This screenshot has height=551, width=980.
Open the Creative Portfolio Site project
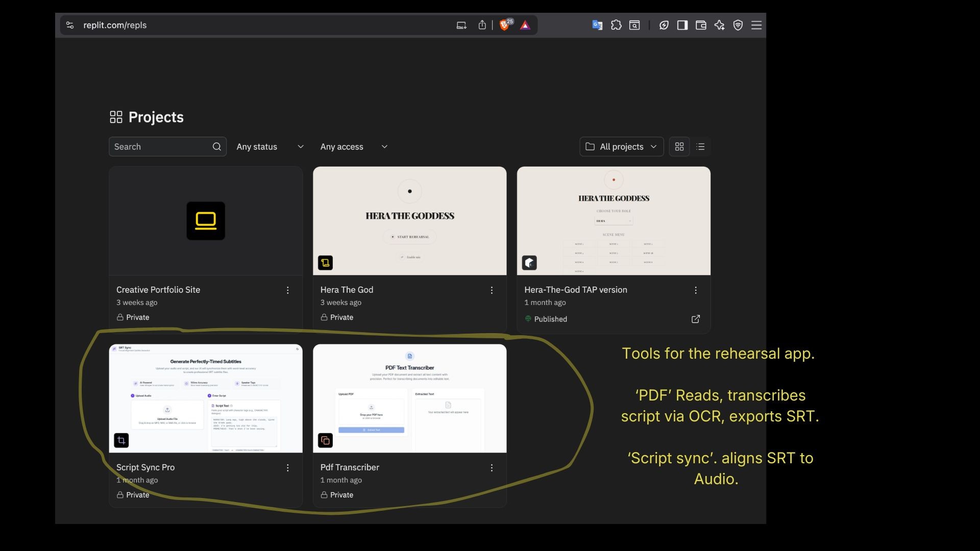click(x=205, y=221)
